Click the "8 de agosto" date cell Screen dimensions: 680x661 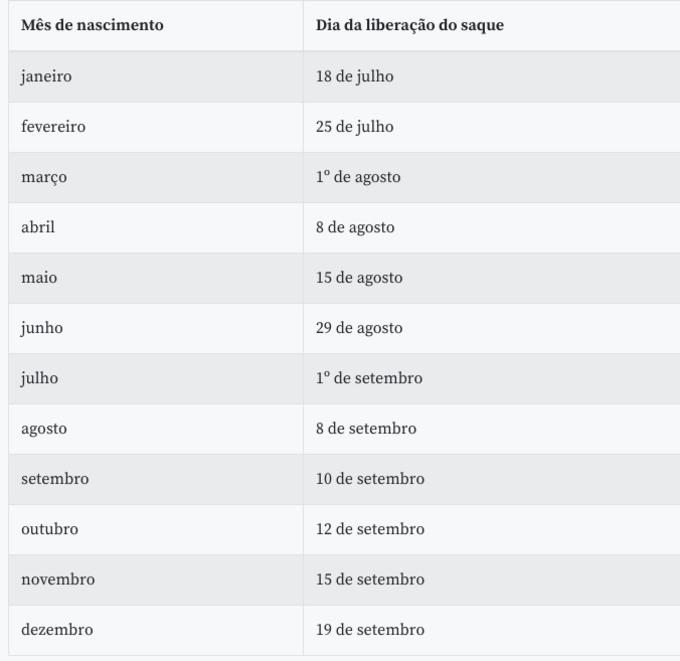click(x=355, y=227)
